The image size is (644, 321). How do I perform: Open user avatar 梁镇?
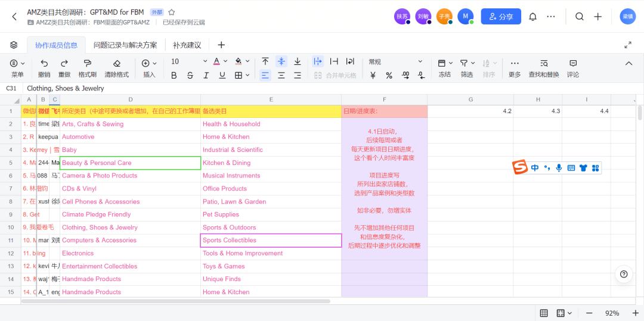[628, 17]
